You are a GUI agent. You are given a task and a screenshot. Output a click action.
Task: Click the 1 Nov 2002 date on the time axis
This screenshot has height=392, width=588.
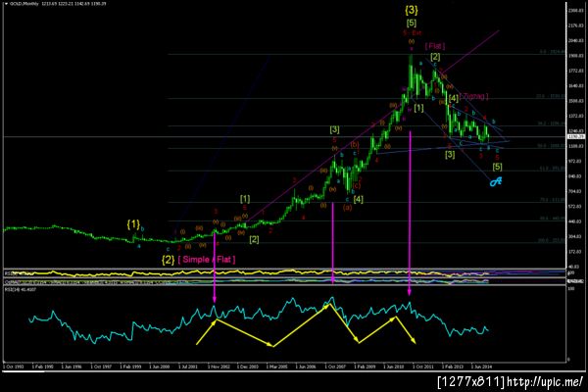pos(219,367)
